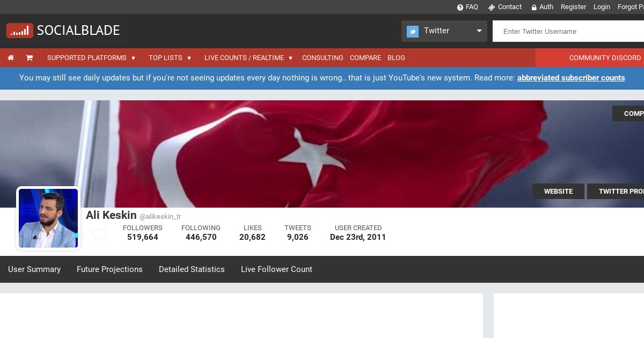
Task: Click the Social Blade logo icon
Action: coord(20,31)
